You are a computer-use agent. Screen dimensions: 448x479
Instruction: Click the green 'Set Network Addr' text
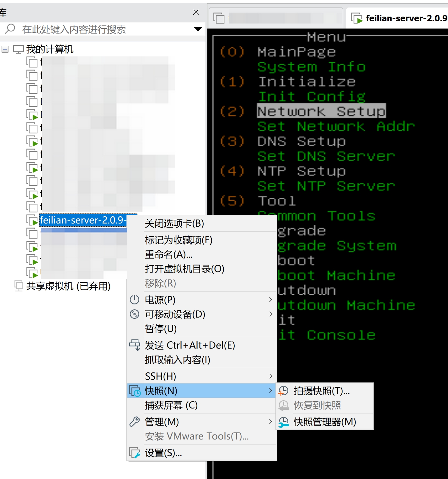pyautogui.click(x=336, y=126)
